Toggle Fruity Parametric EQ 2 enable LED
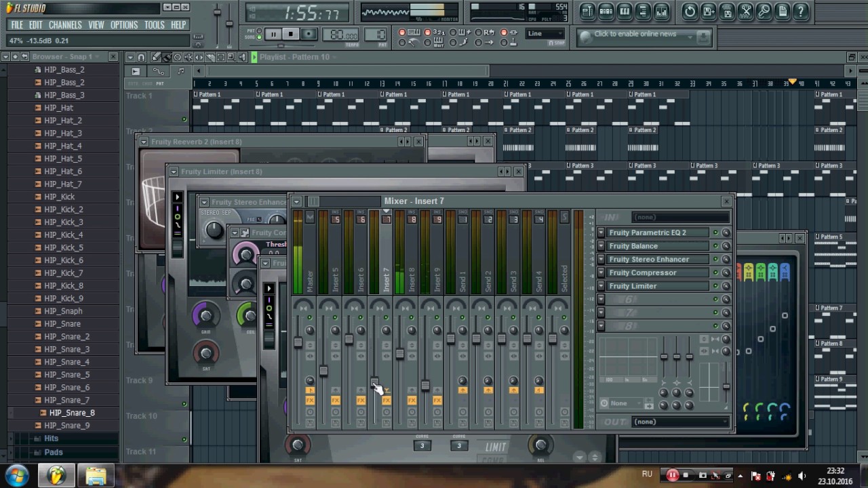868x488 pixels. pyautogui.click(x=715, y=232)
